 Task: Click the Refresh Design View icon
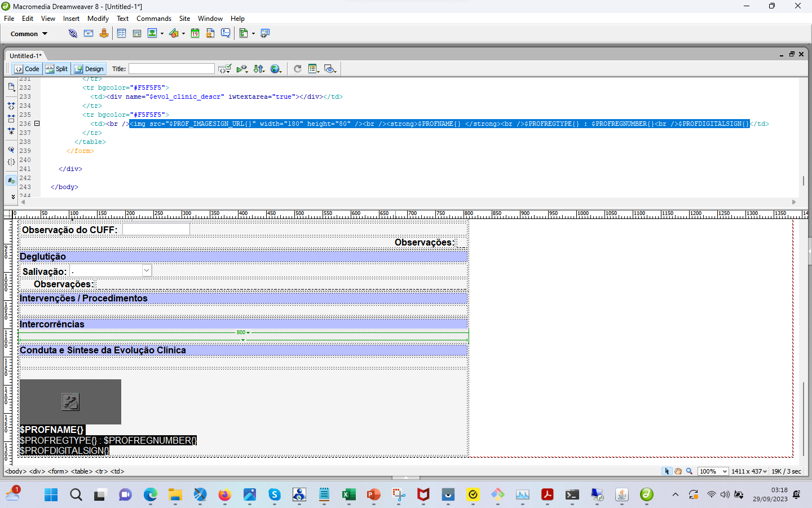point(298,69)
